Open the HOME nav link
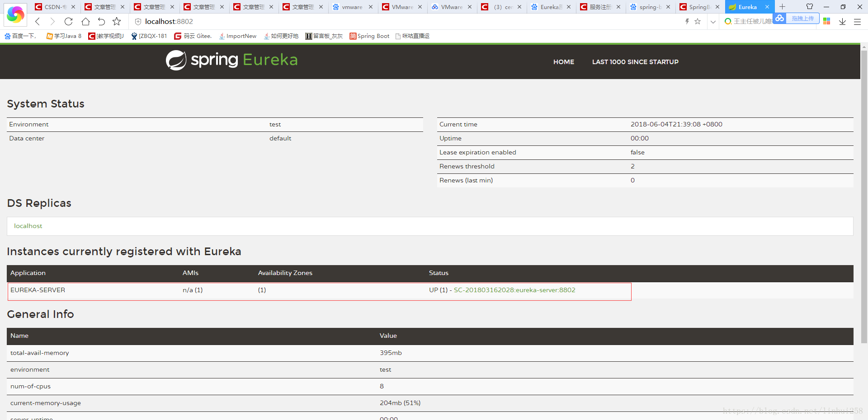 tap(564, 62)
